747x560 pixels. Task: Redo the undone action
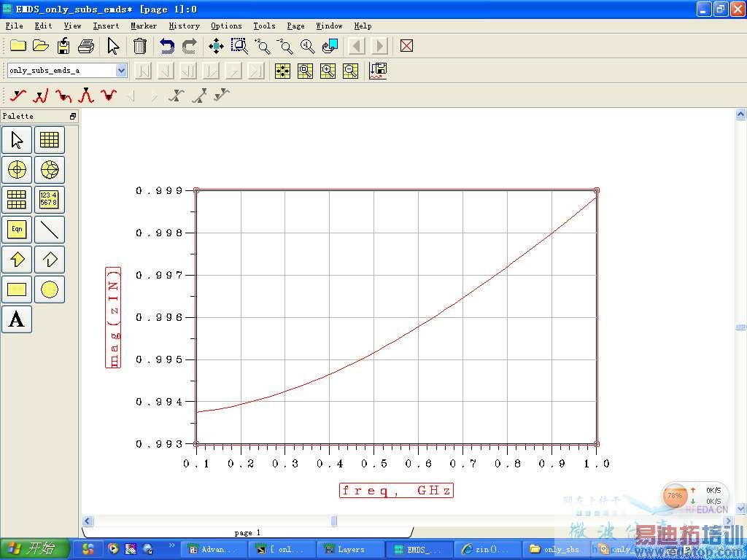(190, 46)
